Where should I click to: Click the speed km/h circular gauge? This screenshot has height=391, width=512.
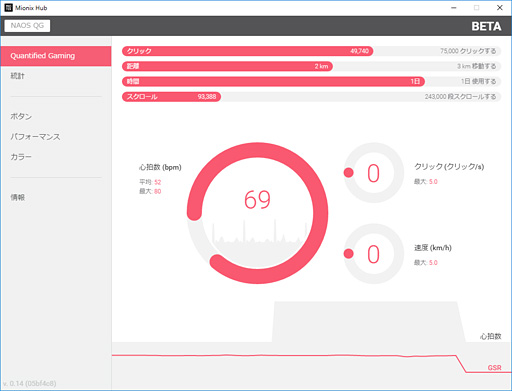[374, 254]
